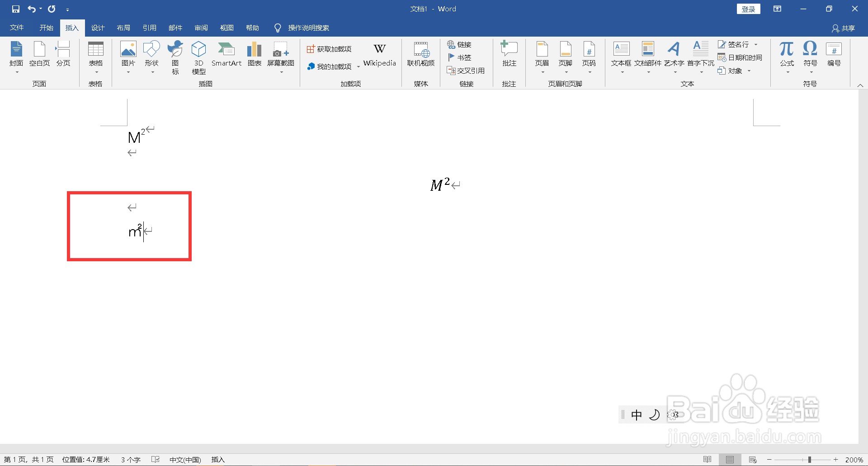The image size is (868, 466).
Task: Insert icons using the 图标 button
Action: tap(175, 57)
